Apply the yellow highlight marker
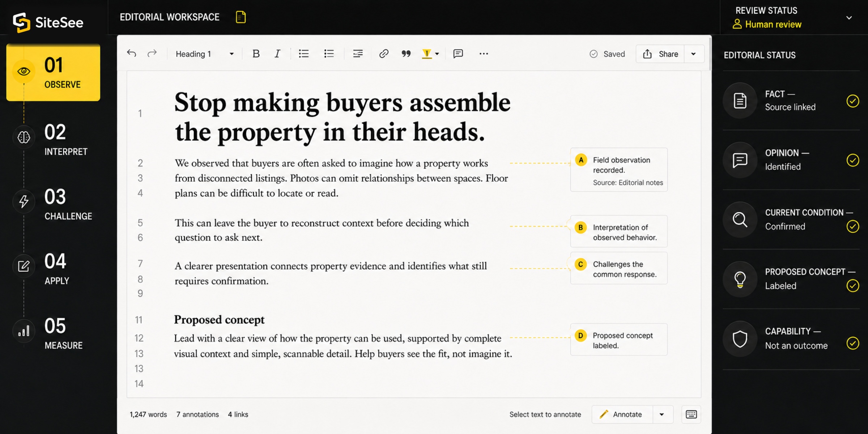Screen dimensions: 868x434 click(x=427, y=54)
